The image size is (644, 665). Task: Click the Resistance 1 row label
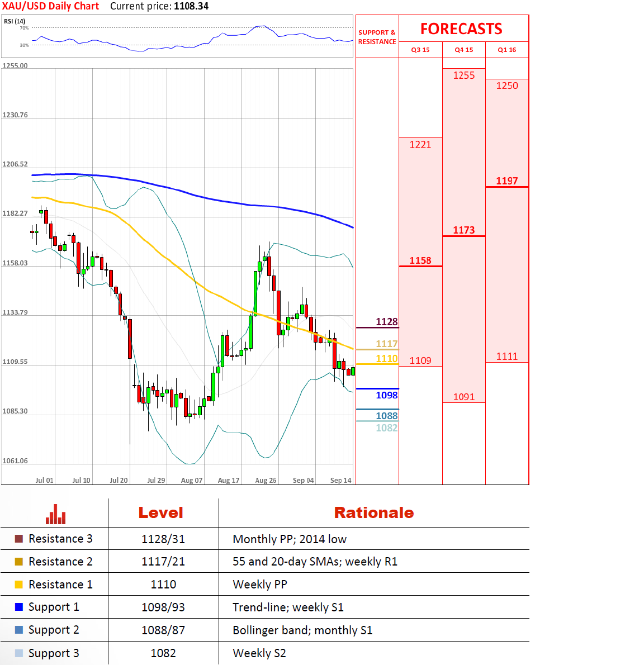coord(61,585)
